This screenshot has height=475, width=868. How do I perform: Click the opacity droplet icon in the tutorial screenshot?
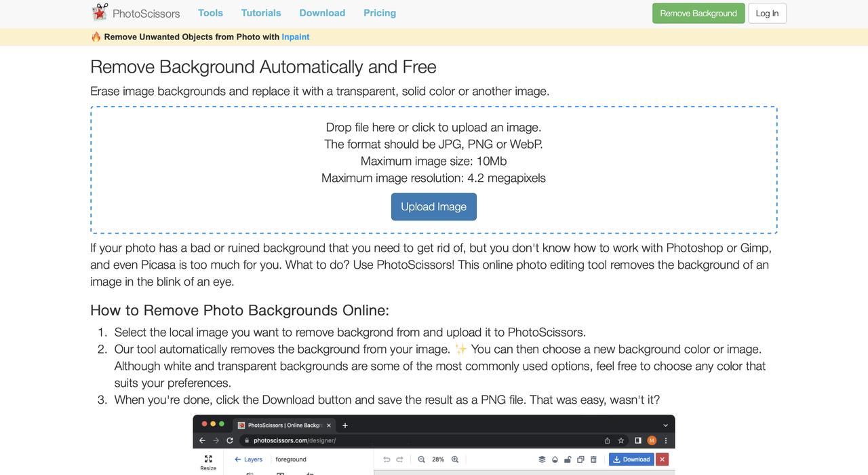[x=555, y=459]
